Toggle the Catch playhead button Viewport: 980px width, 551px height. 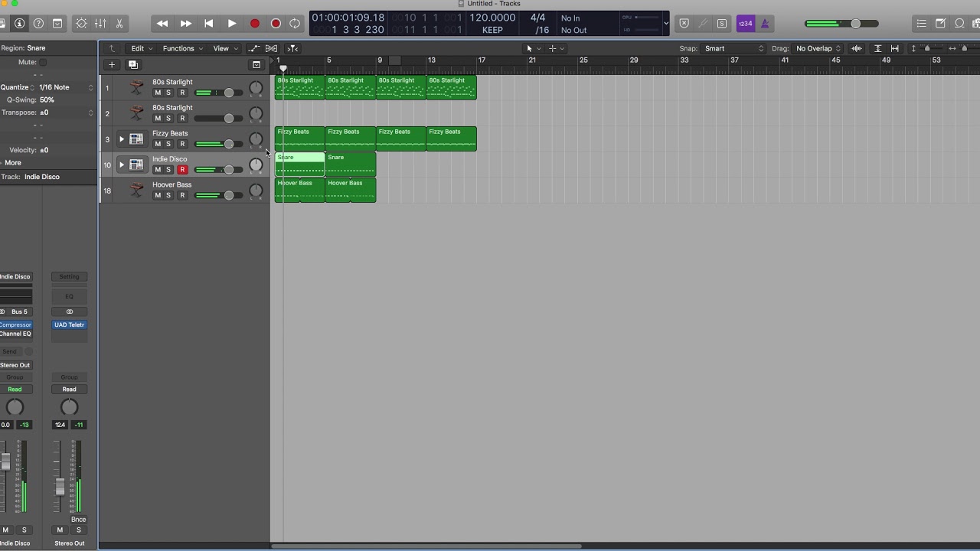292,48
